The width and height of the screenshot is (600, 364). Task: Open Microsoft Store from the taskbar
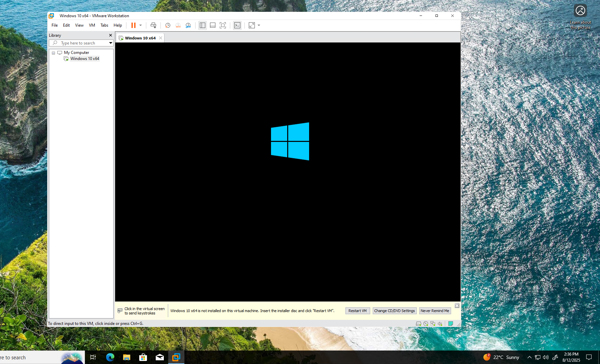tap(143, 357)
